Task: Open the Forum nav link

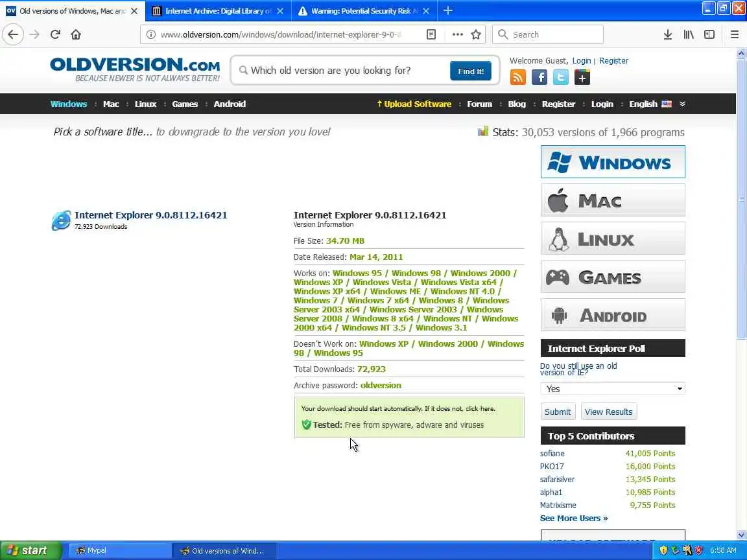Action: click(479, 104)
